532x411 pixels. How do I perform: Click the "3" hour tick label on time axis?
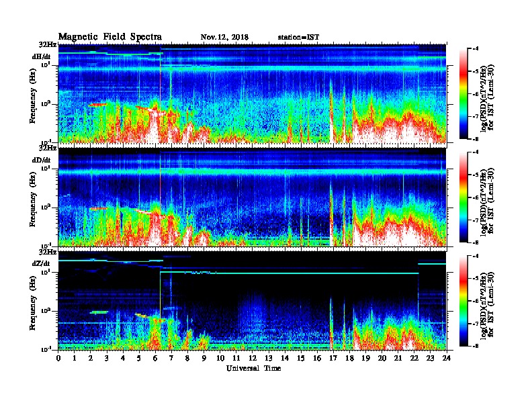tap(107, 358)
